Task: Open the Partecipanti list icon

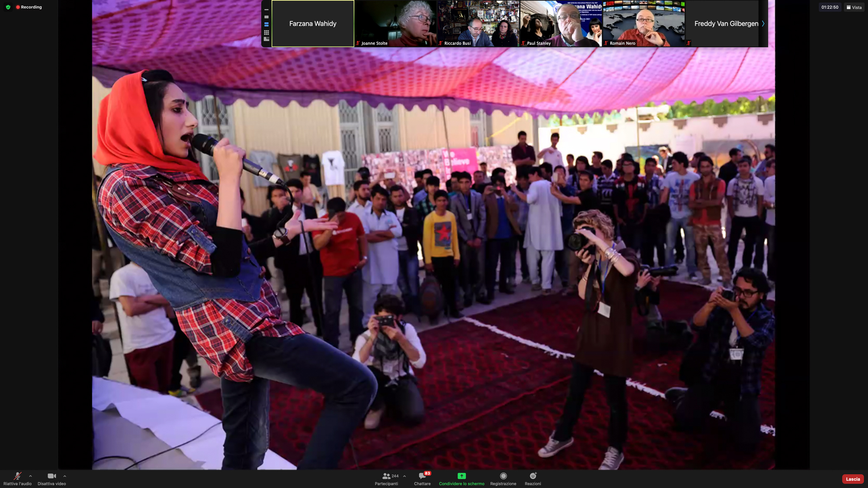Action: (x=386, y=476)
